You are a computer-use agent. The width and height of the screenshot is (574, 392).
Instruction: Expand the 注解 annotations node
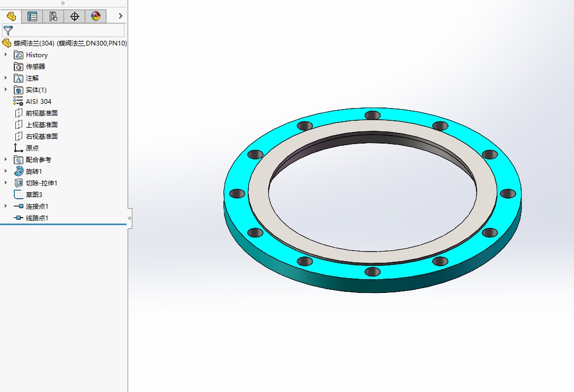pos(5,78)
